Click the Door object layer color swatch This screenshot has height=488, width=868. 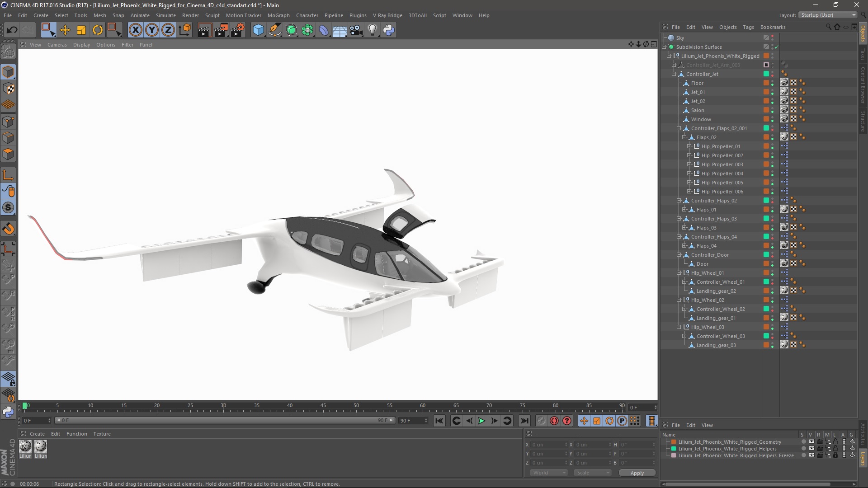(766, 264)
